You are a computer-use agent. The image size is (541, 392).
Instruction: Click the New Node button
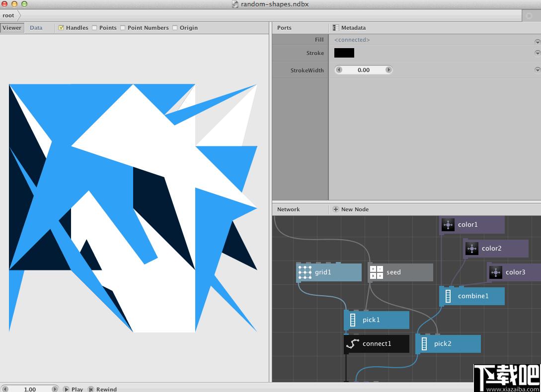(x=351, y=209)
